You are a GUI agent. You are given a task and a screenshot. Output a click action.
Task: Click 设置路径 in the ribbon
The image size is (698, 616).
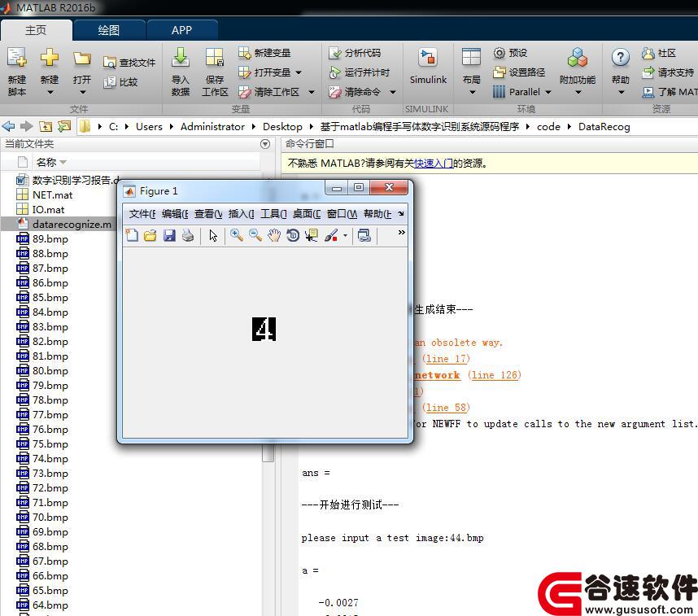click(x=519, y=72)
